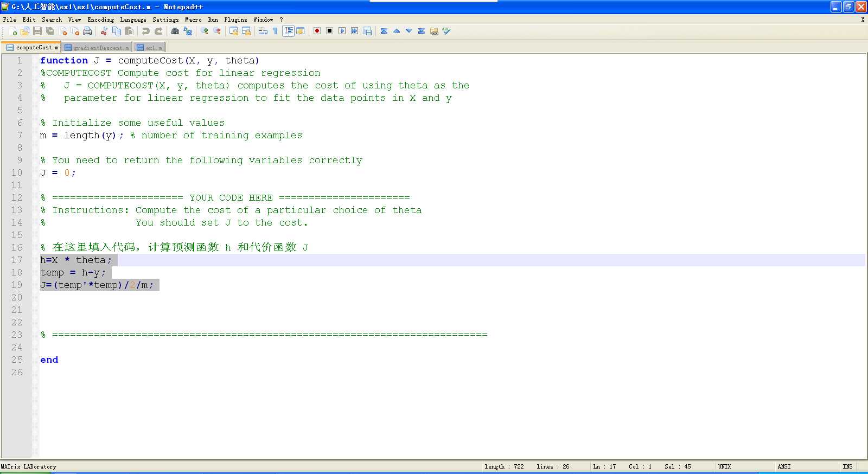868x474 pixels.
Task: Switch to the ex1.m tab
Action: 149,48
